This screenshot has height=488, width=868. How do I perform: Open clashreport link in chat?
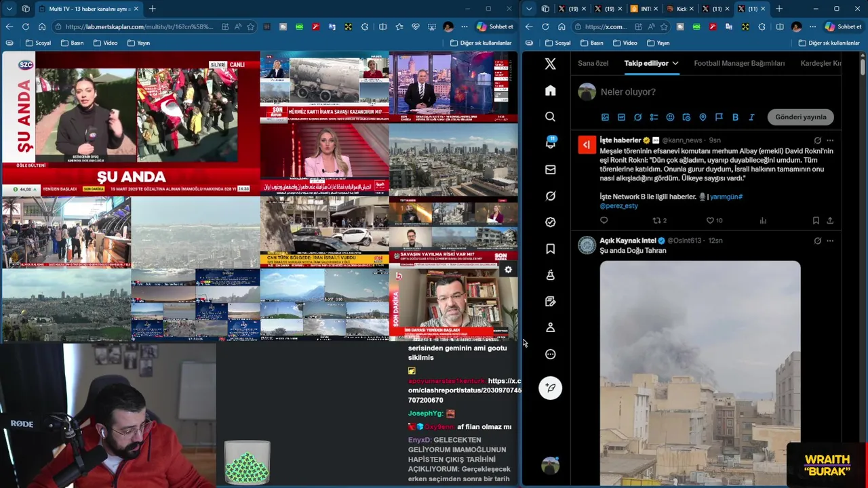(x=465, y=390)
